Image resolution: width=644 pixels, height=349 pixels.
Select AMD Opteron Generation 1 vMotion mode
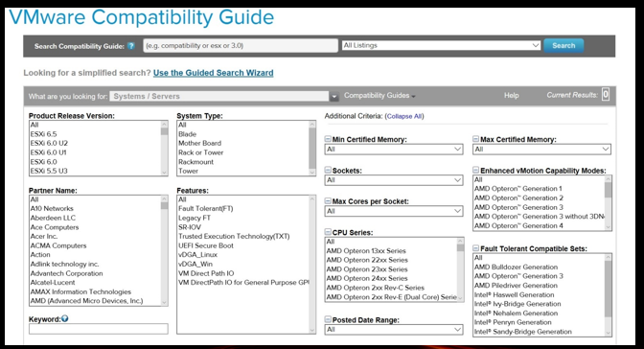tap(517, 189)
